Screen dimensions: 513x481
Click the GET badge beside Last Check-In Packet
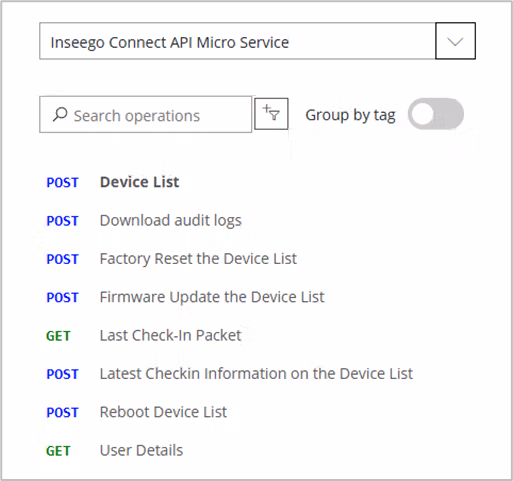(58, 336)
